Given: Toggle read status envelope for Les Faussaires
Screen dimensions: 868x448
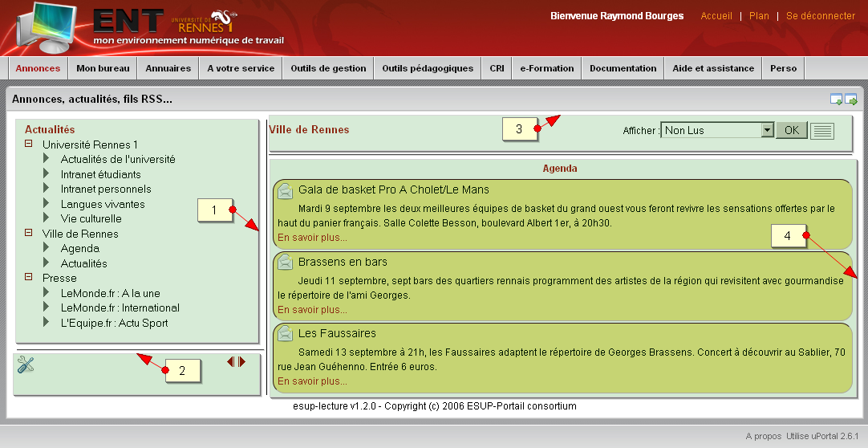Looking at the screenshot, I should [x=285, y=334].
